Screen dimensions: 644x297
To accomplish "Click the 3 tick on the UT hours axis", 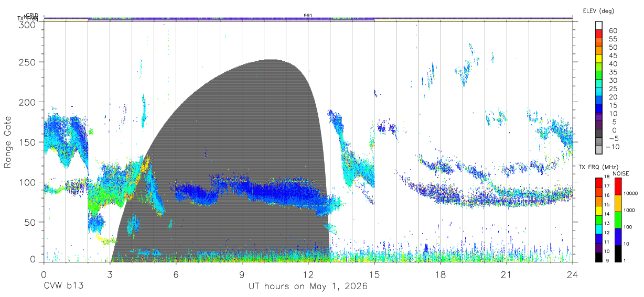I will (110, 274).
